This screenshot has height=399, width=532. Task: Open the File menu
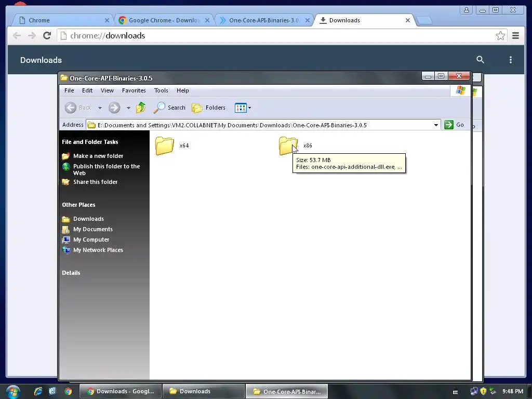pos(69,90)
